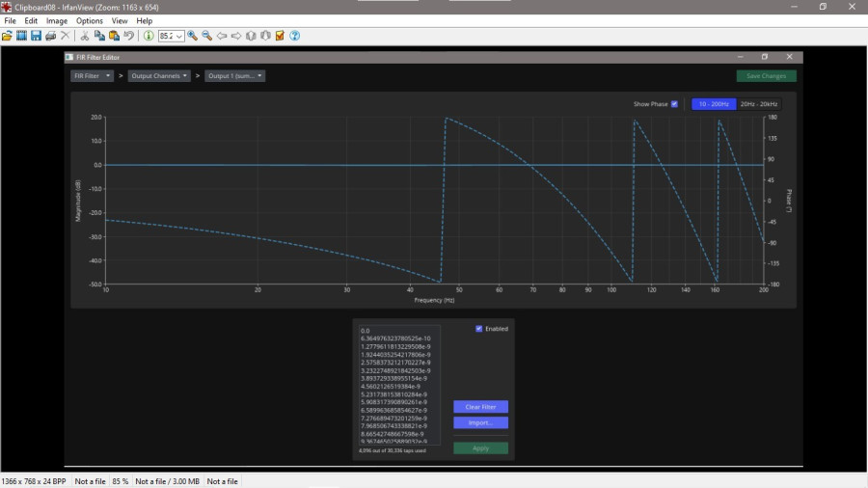This screenshot has width=868, height=488.
Task: Go to previous image left arrow
Action: [222, 36]
